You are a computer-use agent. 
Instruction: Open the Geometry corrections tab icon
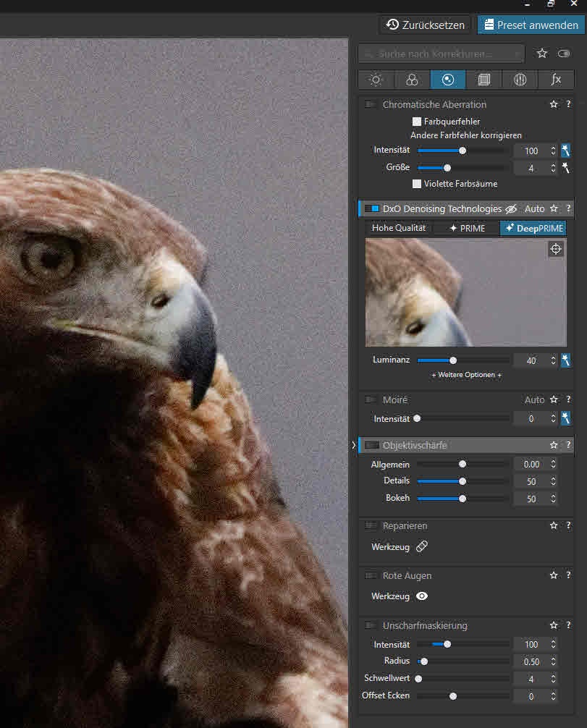[483, 80]
